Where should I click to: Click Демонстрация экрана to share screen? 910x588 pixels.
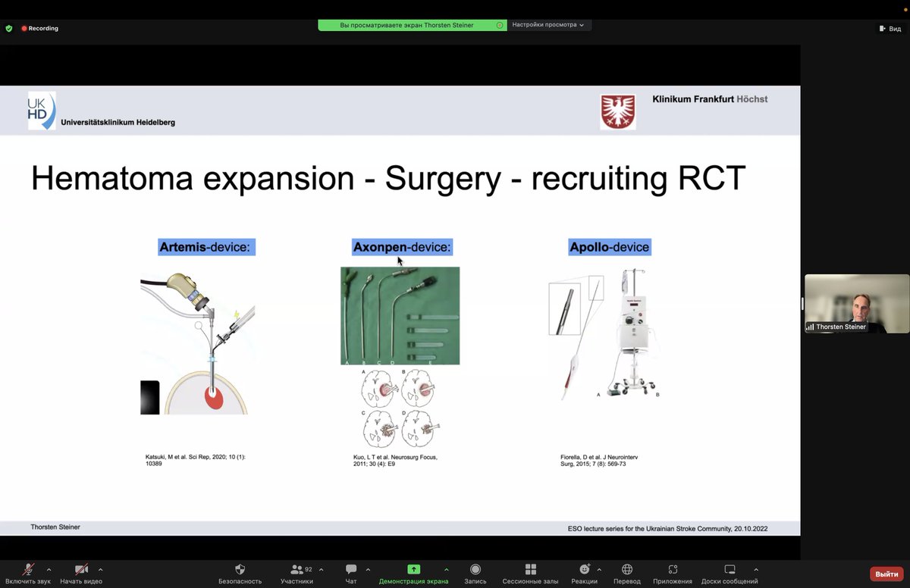pyautogui.click(x=413, y=573)
